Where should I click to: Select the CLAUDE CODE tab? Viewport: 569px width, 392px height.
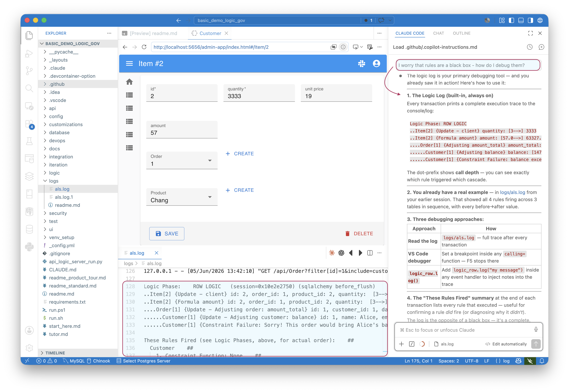coord(410,33)
